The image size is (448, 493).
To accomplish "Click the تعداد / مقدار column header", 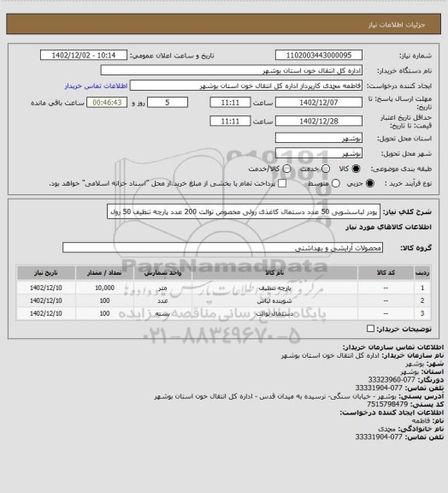I will point(104,273).
